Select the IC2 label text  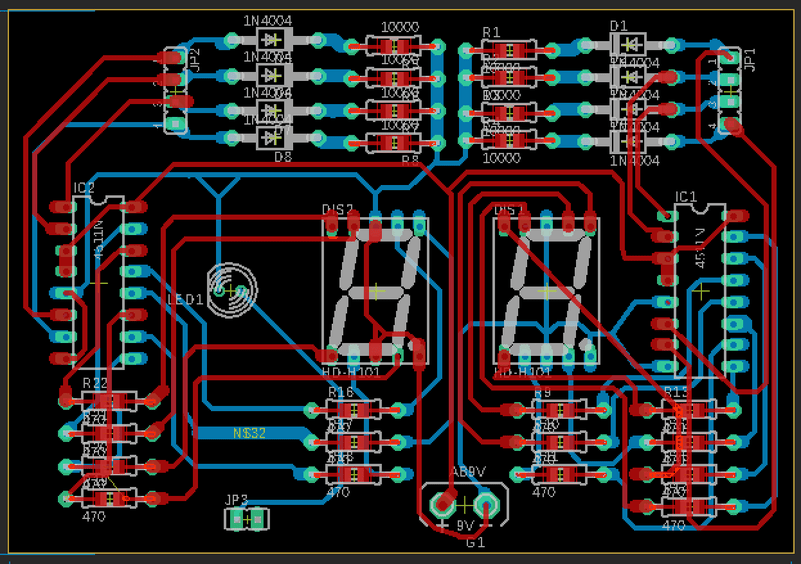pyautogui.click(x=84, y=188)
